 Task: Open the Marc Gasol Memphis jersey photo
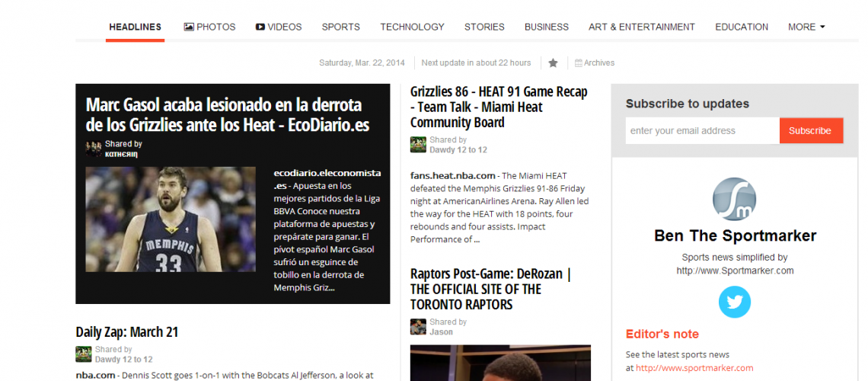171,219
